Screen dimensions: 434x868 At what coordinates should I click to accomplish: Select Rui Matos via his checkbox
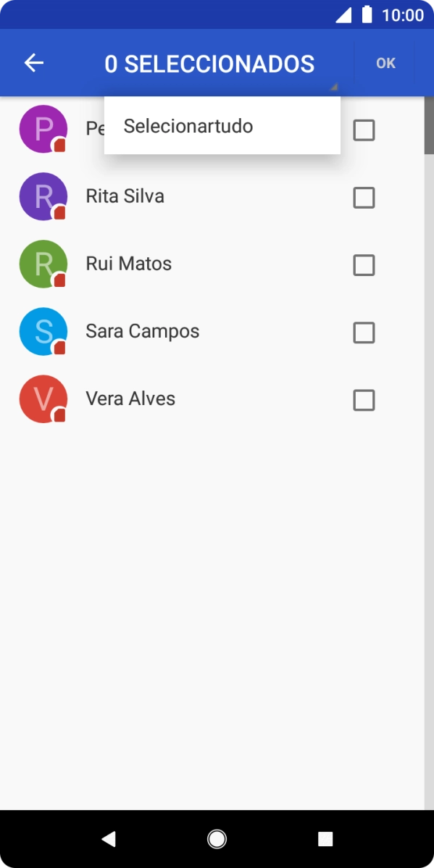coord(365,265)
